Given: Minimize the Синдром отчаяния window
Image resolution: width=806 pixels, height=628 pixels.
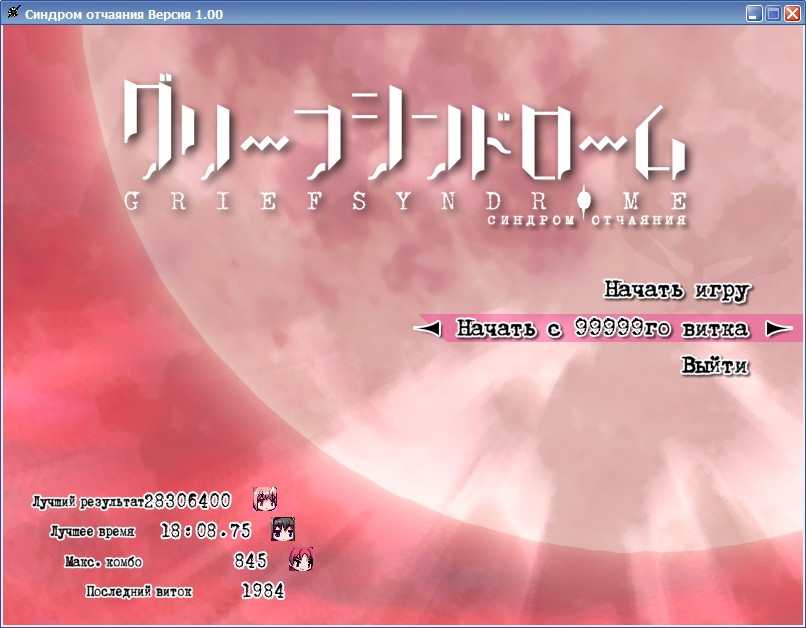Looking at the screenshot, I should click(754, 13).
